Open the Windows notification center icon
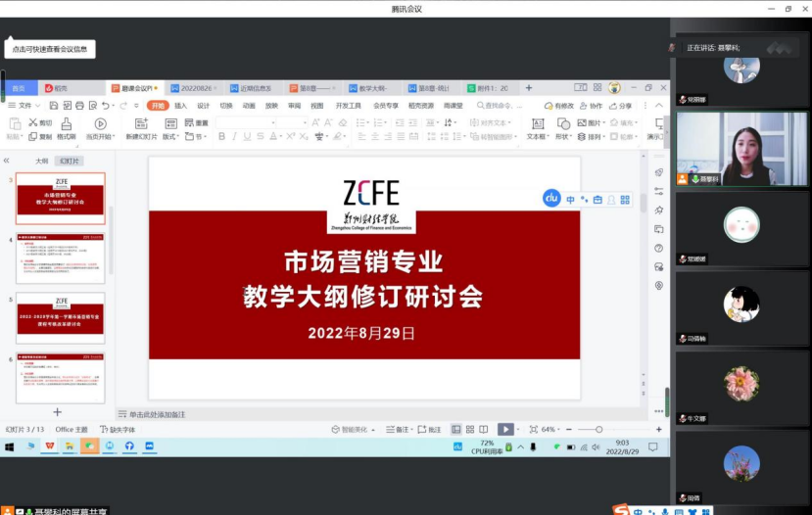Viewport: 812px width, 515px height. coord(653,446)
